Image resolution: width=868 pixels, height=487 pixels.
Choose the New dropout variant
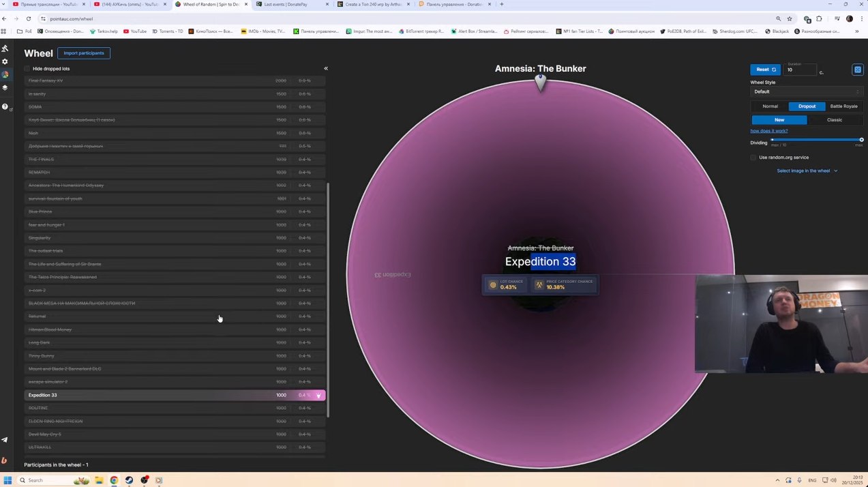(779, 120)
